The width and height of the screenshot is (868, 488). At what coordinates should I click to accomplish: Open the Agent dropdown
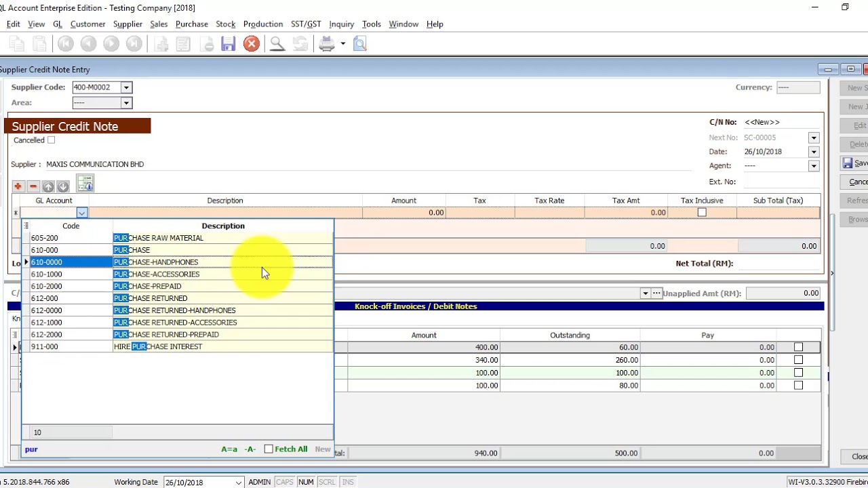813,166
